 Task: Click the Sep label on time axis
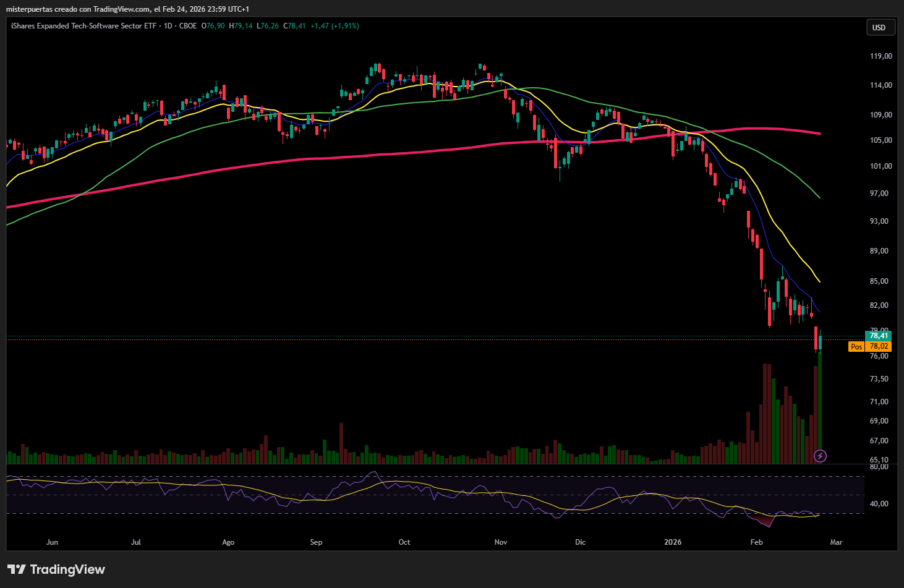coord(316,542)
